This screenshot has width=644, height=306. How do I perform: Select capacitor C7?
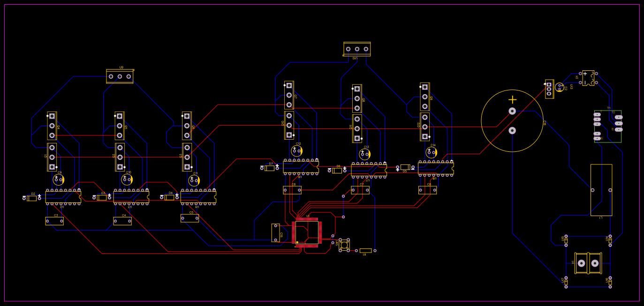coord(360,190)
